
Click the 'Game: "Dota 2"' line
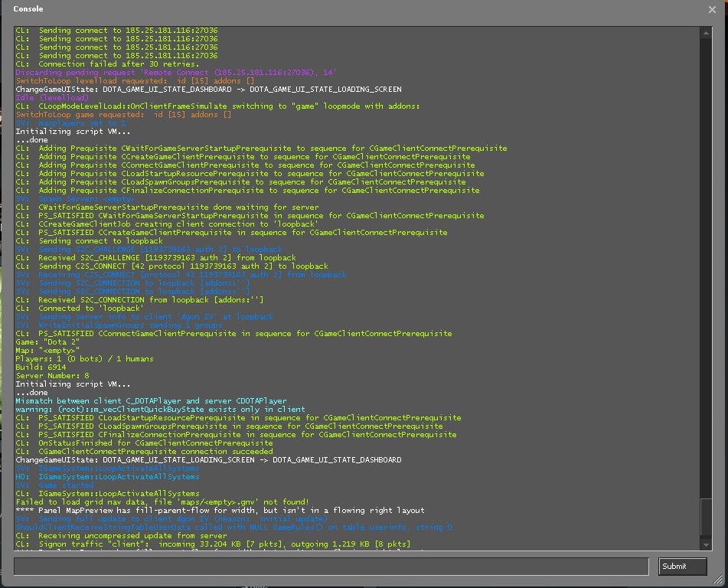49,342
